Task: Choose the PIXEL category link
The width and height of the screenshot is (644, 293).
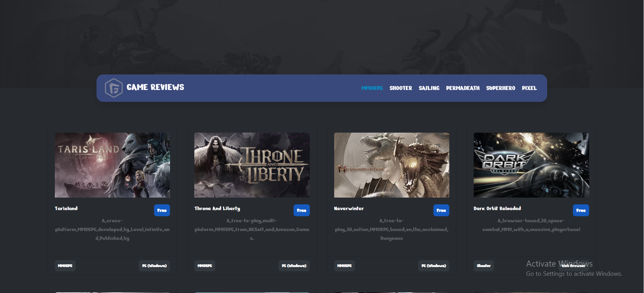Action: click(529, 88)
